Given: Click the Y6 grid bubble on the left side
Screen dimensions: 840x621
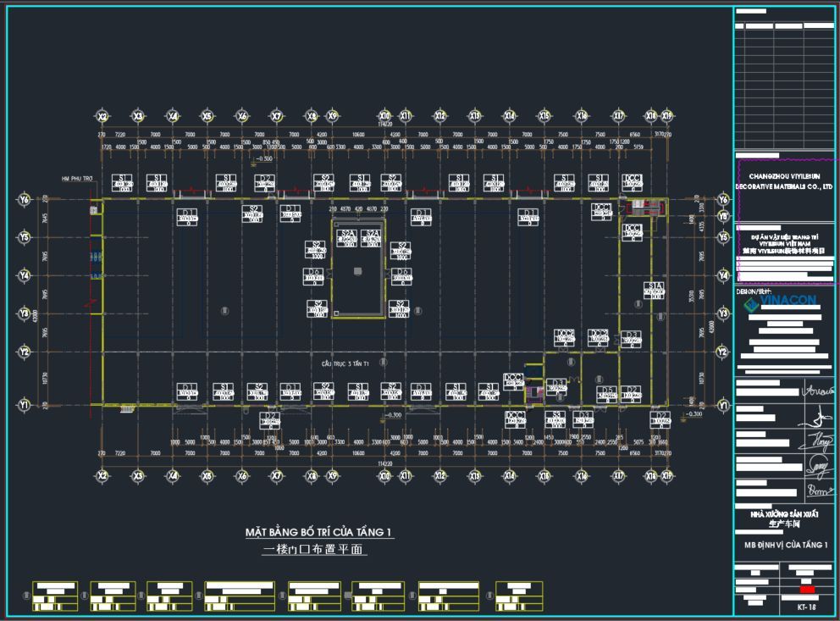Looking at the screenshot, I should 25,200.
